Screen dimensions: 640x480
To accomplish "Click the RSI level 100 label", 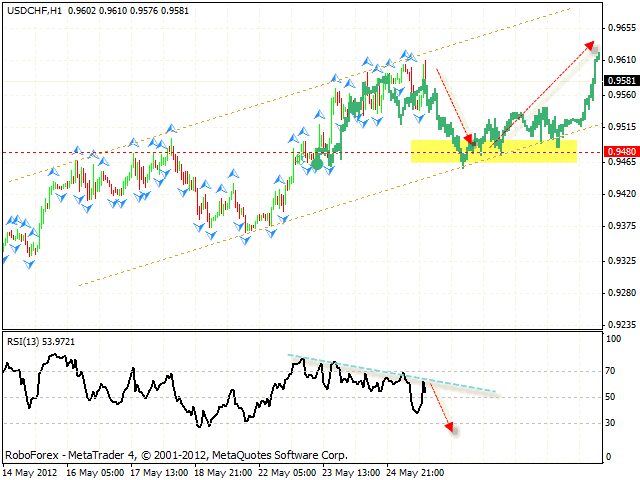I will point(614,339).
